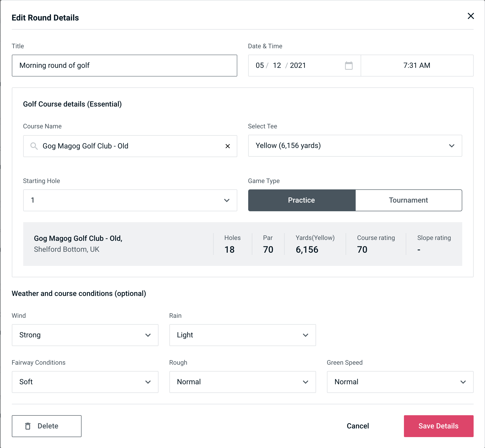
Task: Click the Wind dropdown expand arrow
Action: point(149,335)
